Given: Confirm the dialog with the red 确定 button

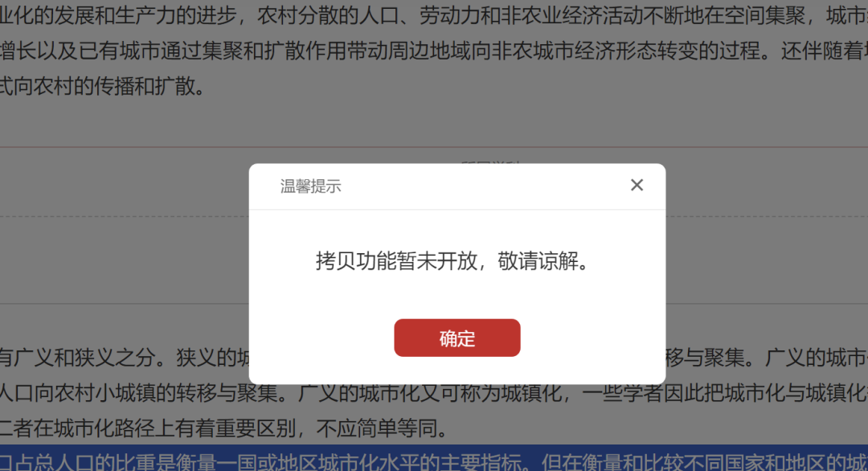Looking at the screenshot, I should 457,338.
